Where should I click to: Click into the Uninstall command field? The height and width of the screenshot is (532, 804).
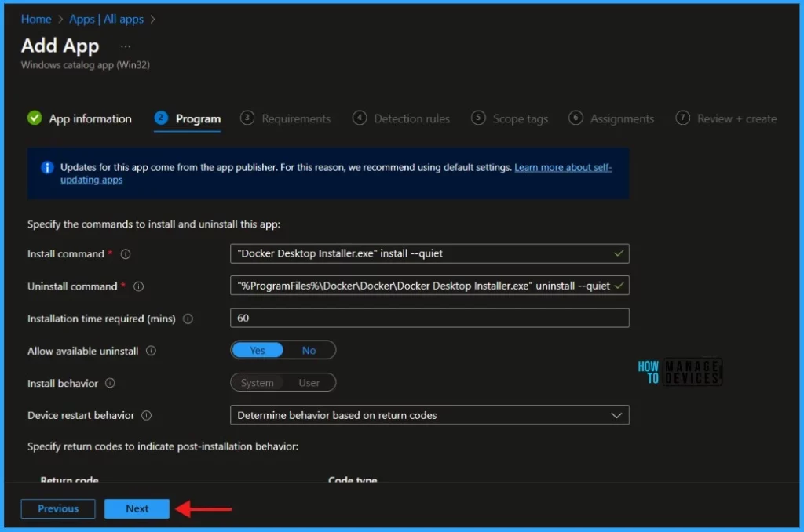pos(429,286)
